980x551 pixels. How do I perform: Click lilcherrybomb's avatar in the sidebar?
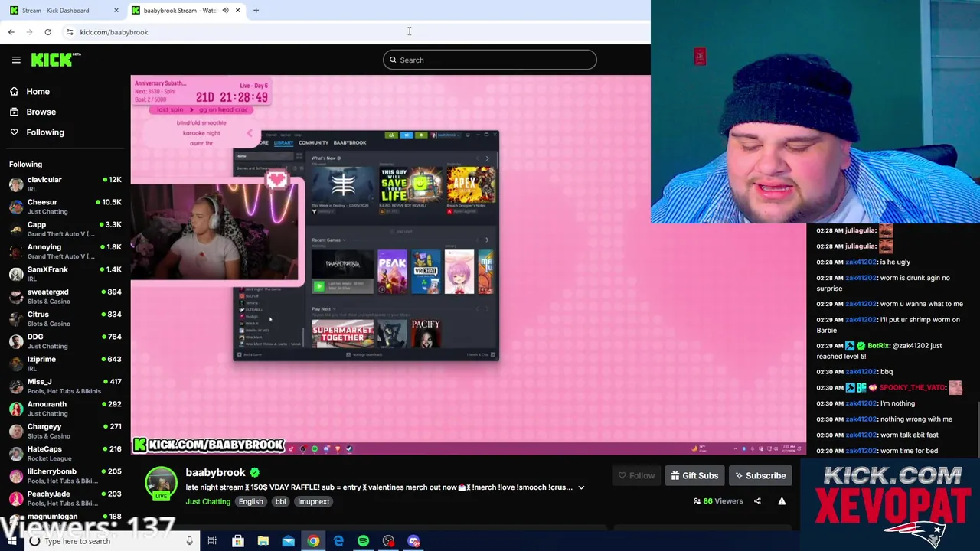16,476
